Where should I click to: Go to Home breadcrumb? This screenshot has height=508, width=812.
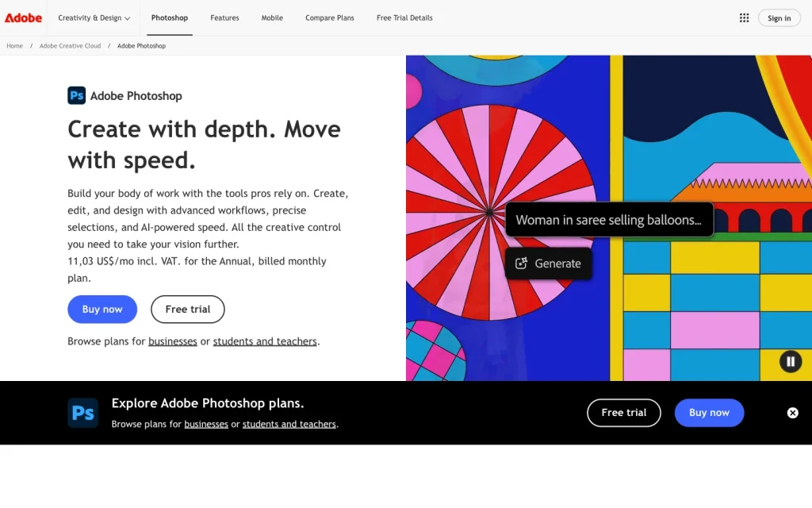(x=14, y=45)
